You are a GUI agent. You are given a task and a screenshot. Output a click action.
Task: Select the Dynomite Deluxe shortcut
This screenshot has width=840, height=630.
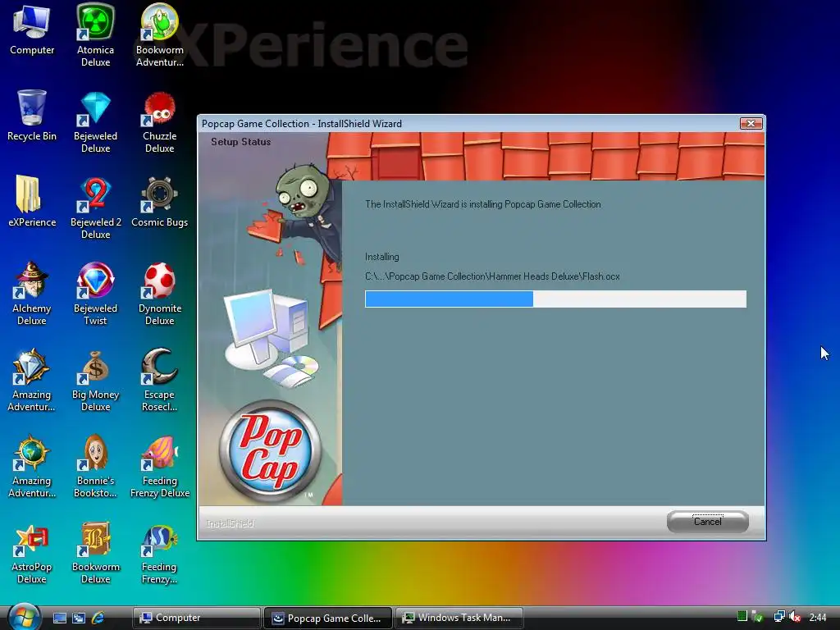pyautogui.click(x=159, y=294)
